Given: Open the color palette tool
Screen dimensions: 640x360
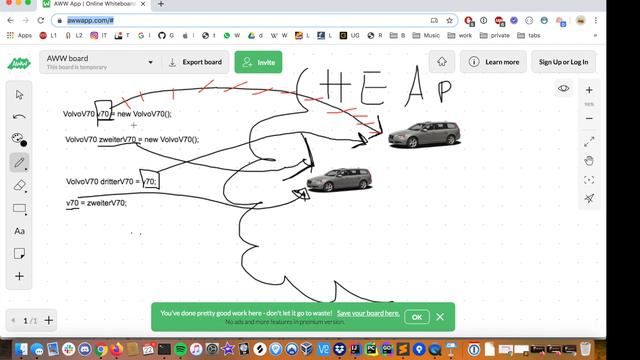Looking at the screenshot, I should (19, 139).
